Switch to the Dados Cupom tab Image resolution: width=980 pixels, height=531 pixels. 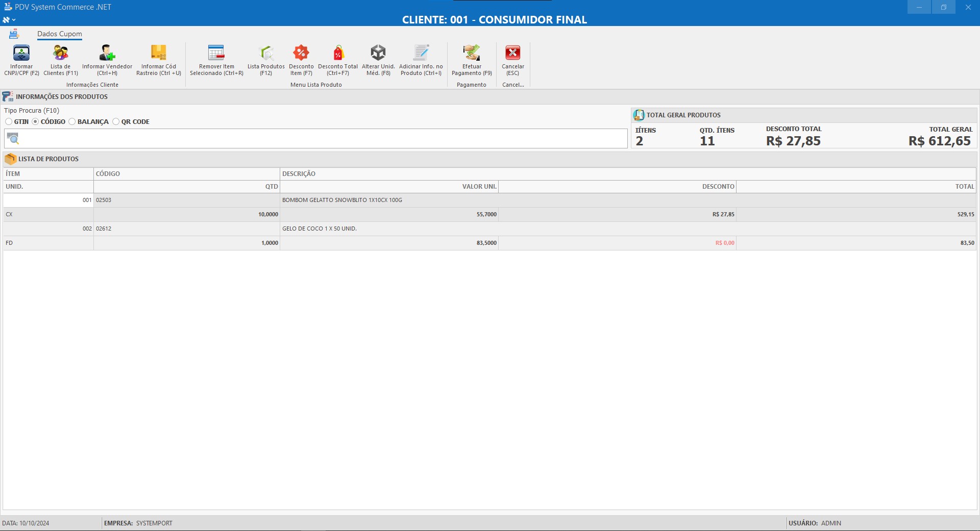[60, 34]
